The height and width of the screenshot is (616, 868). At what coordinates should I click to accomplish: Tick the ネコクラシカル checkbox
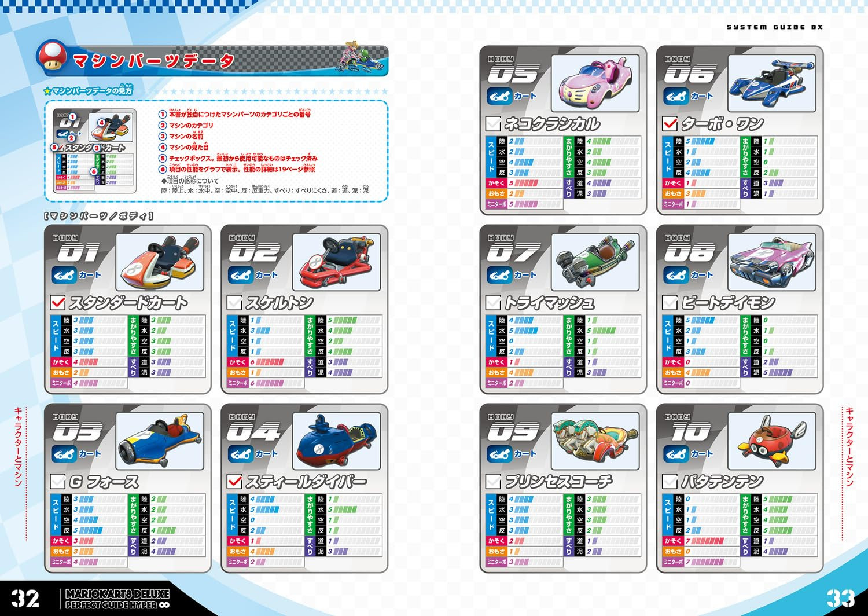tap(493, 123)
